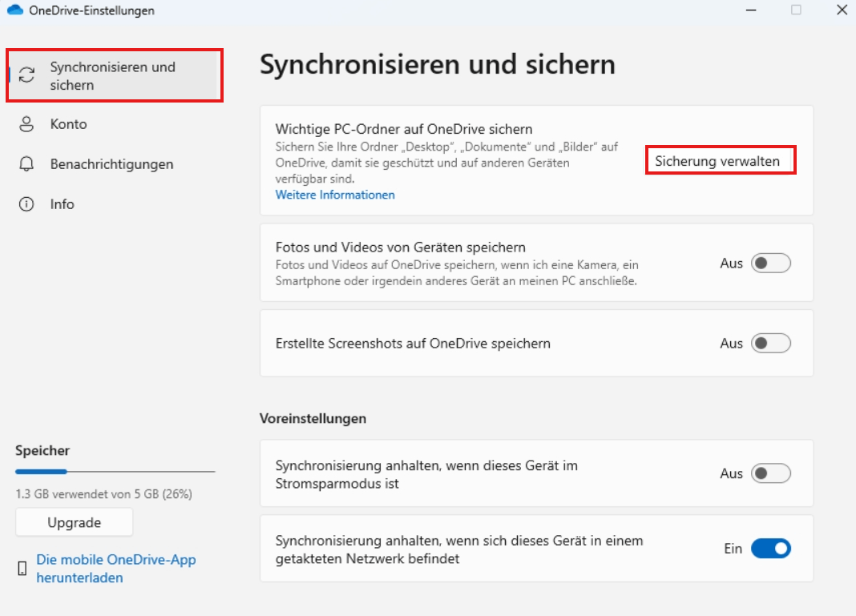This screenshot has width=856, height=616.
Task: Open the Konto section
Action: pos(115,124)
